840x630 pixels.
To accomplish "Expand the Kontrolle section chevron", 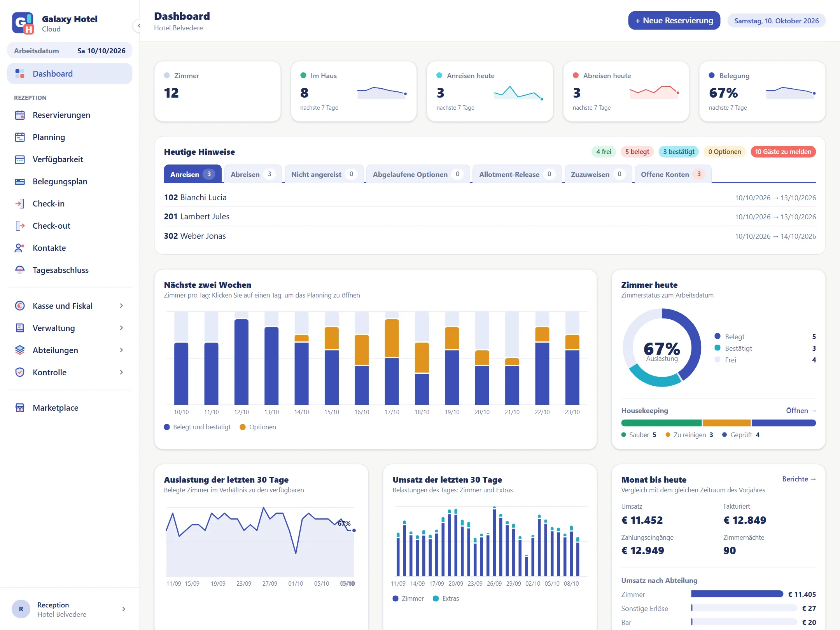I will [121, 373].
